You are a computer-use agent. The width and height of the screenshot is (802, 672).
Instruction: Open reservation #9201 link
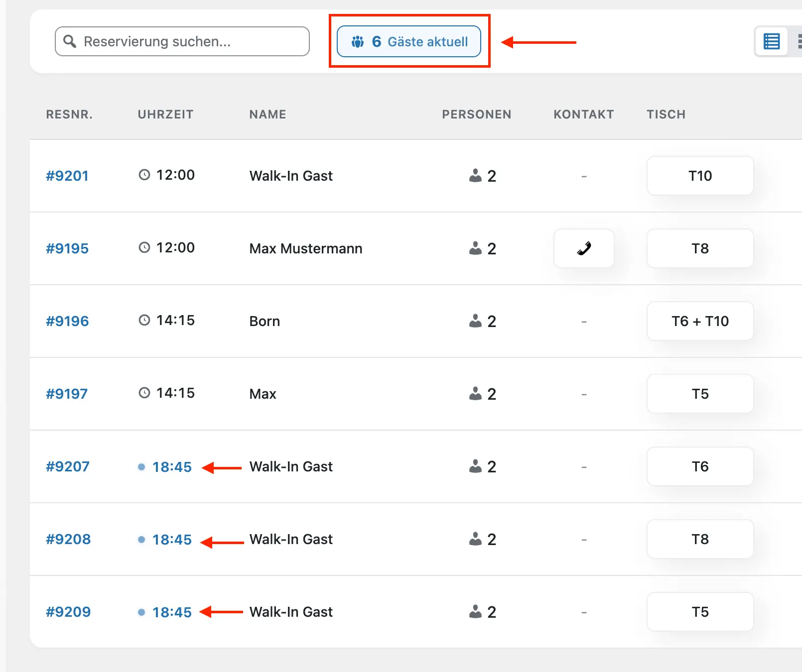click(x=67, y=176)
